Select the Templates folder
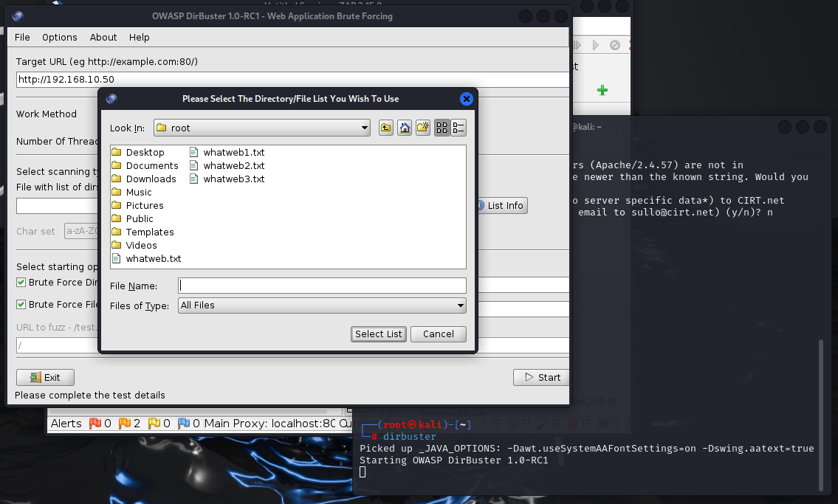This screenshot has width=838, height=504. point(143,232)
